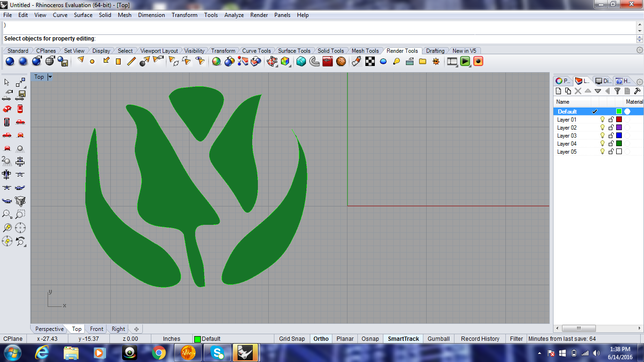Click the yellow folder icon in Render Tools

click(x=423, y=61)
